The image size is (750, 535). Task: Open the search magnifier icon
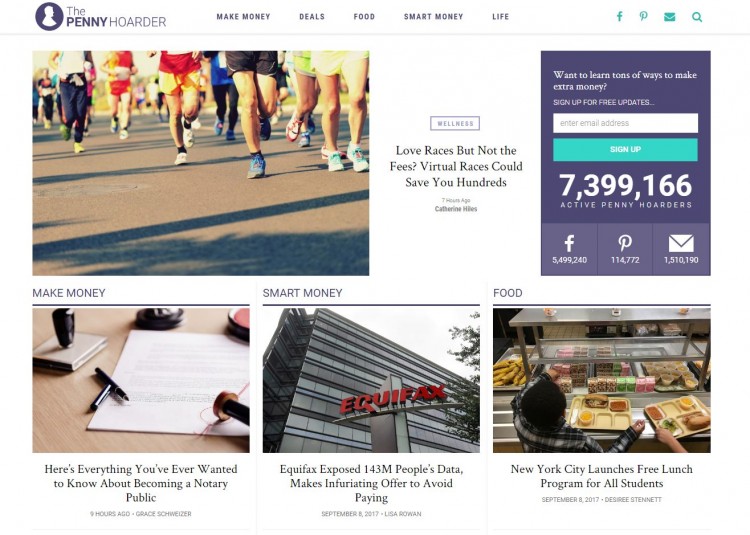coord(697,17)
